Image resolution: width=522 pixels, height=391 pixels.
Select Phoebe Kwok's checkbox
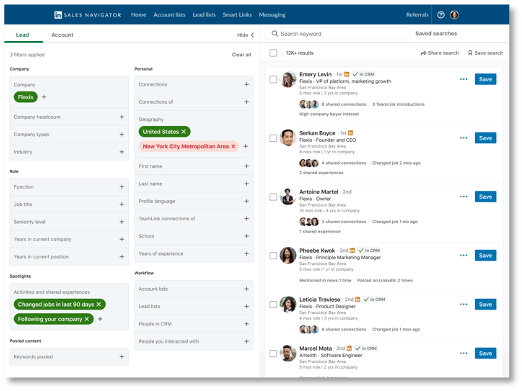tap(273, 256)
